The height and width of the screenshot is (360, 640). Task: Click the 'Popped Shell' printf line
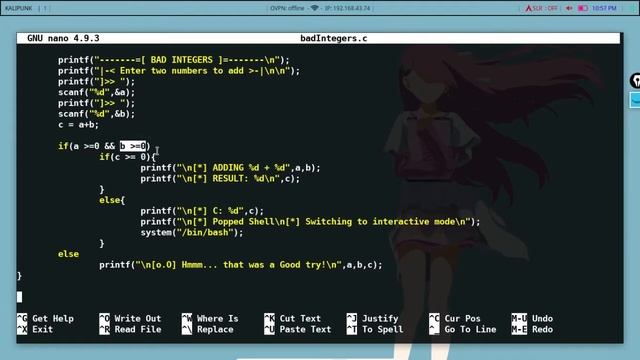pyautogui.click(x=310, y=222)
